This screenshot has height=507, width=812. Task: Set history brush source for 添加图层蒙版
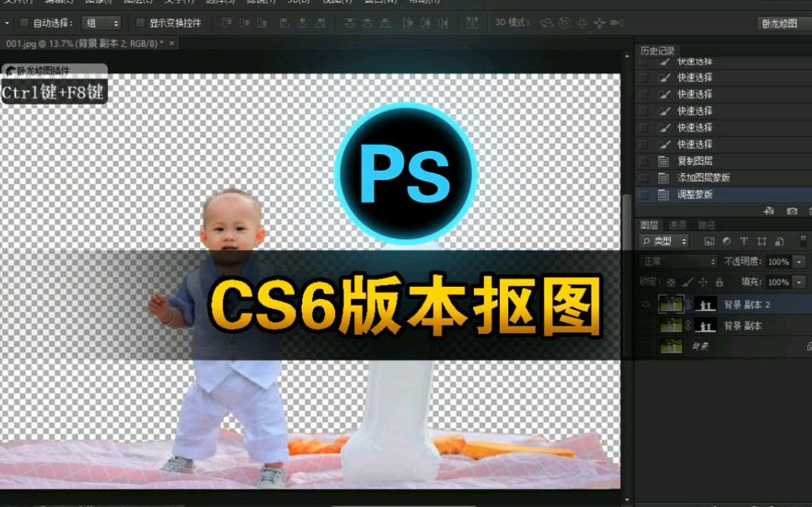(643, 178)
